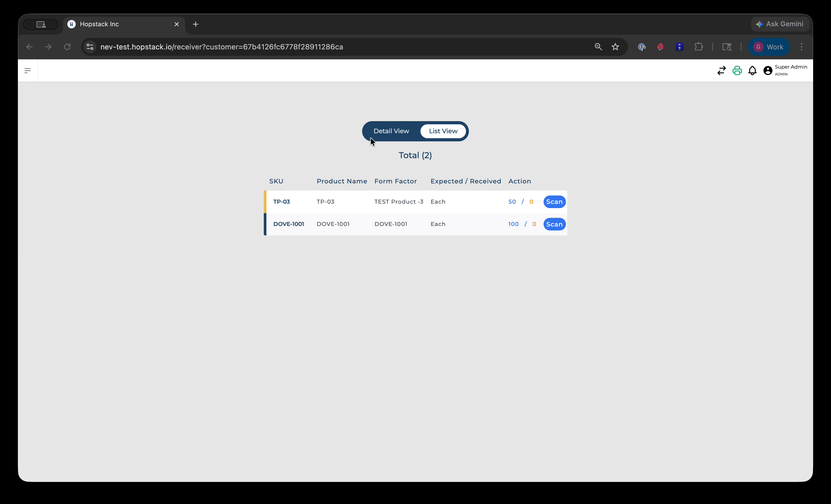Open a new browser tab
831x504 pixels.
196,24
